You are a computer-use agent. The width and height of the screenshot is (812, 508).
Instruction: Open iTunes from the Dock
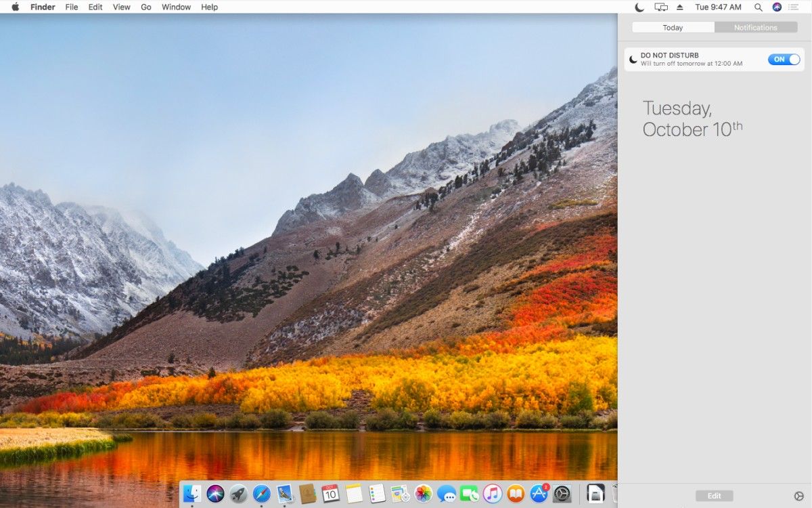(493, 494)
